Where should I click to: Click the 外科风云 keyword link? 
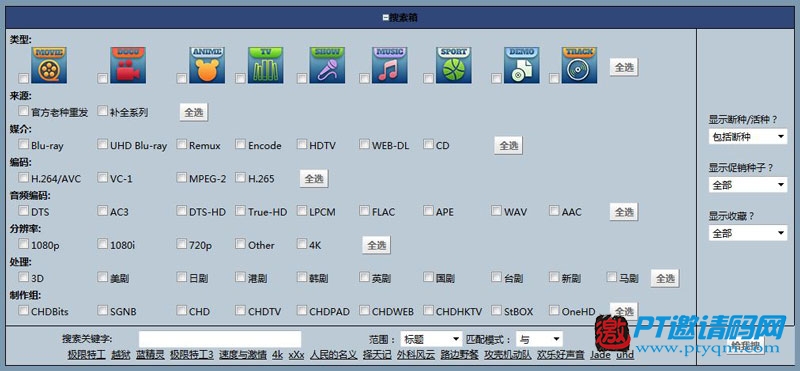point(416,355)
